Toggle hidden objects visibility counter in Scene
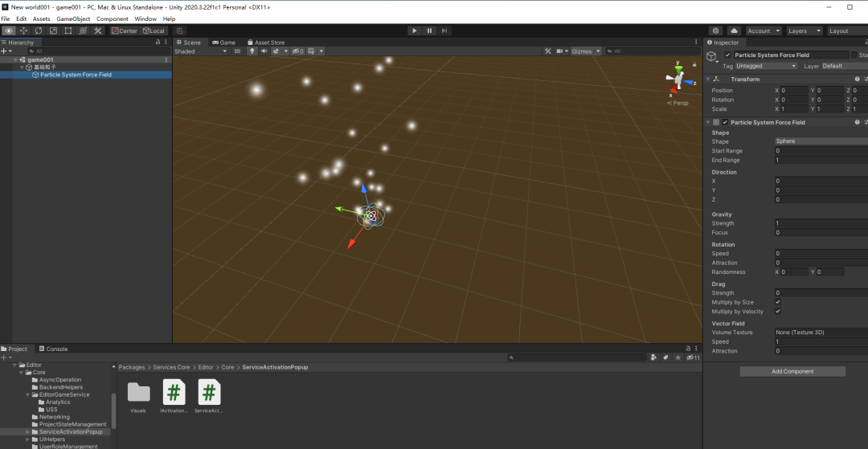Viewport: 868px width, 449px height. point(298,51)
